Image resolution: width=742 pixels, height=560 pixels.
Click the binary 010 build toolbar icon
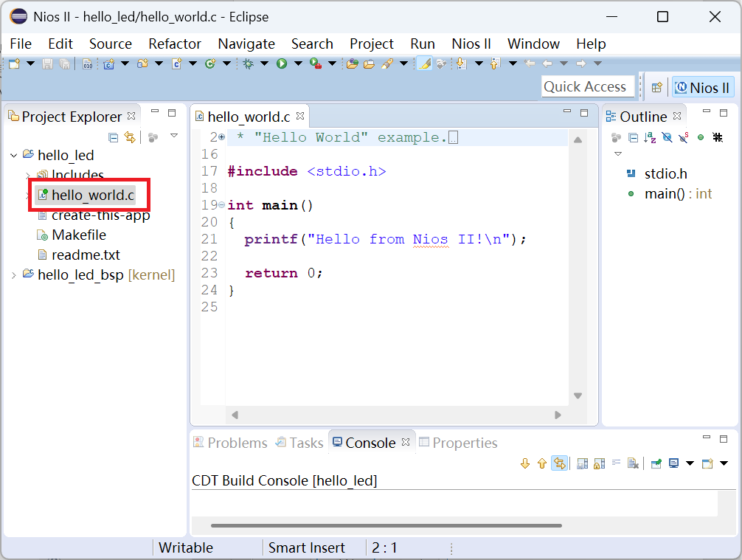pos(88,63)
